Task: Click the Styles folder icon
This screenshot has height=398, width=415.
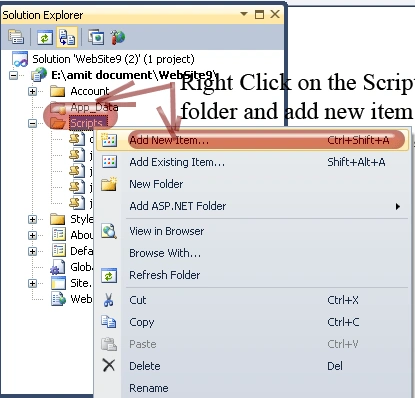Action: (57, 219)
